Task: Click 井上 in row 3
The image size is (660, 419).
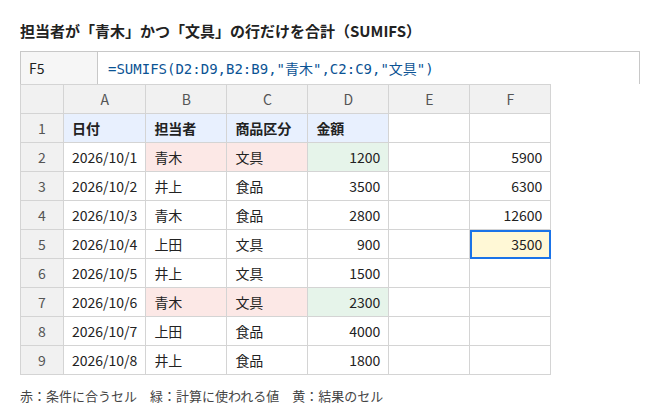Action: [x=186, y=187]
